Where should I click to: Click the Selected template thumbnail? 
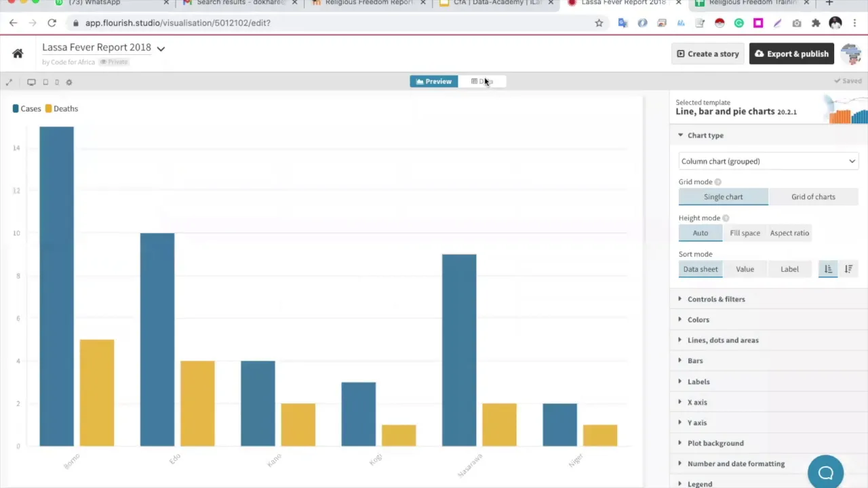click(845, 109)
